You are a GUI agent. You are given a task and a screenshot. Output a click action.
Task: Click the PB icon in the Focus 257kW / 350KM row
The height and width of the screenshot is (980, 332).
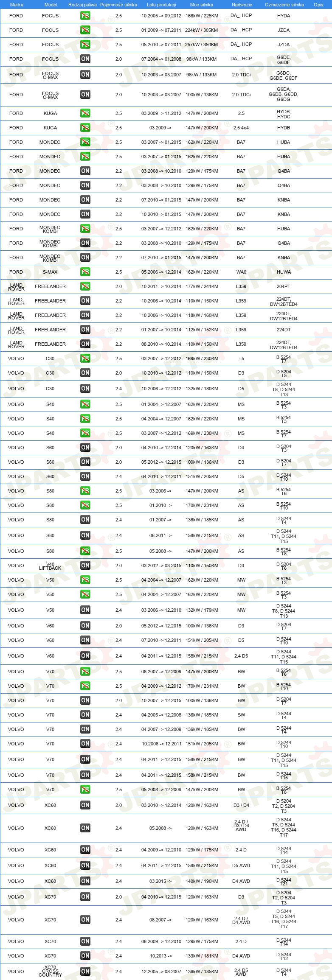85,45
